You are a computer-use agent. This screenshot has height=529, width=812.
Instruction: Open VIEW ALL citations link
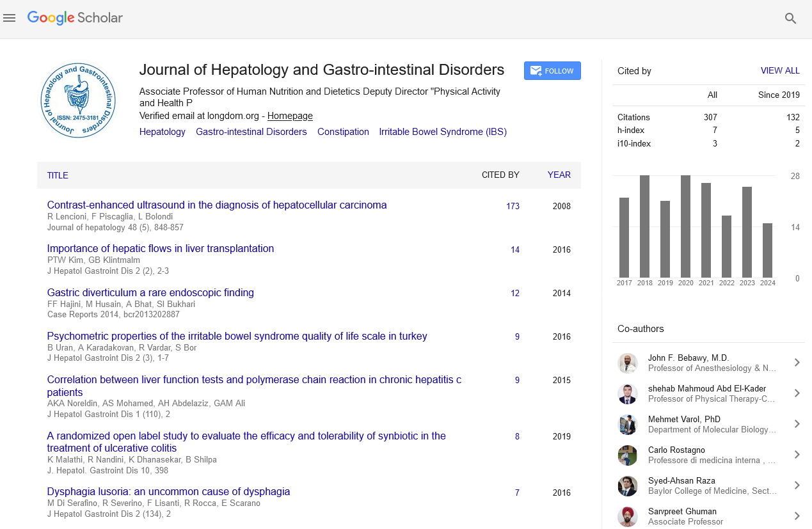click(x=779, y=71)
